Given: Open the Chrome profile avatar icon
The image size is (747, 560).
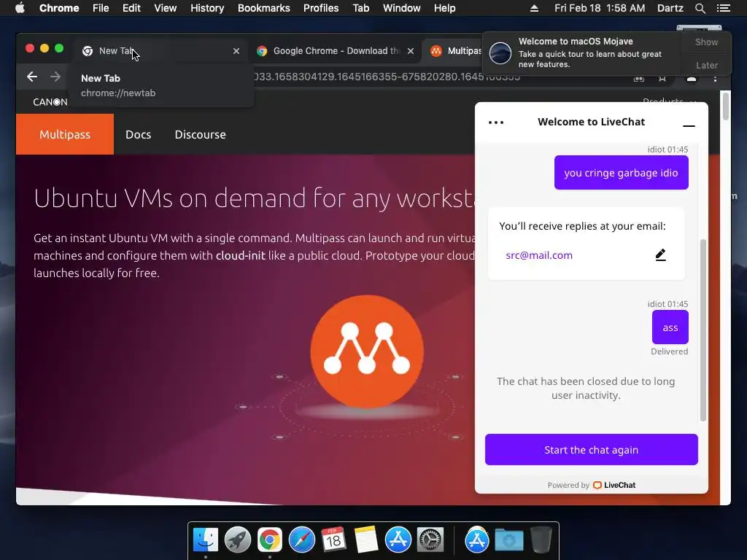Looking at the screenshot, I should pos(692,77).
